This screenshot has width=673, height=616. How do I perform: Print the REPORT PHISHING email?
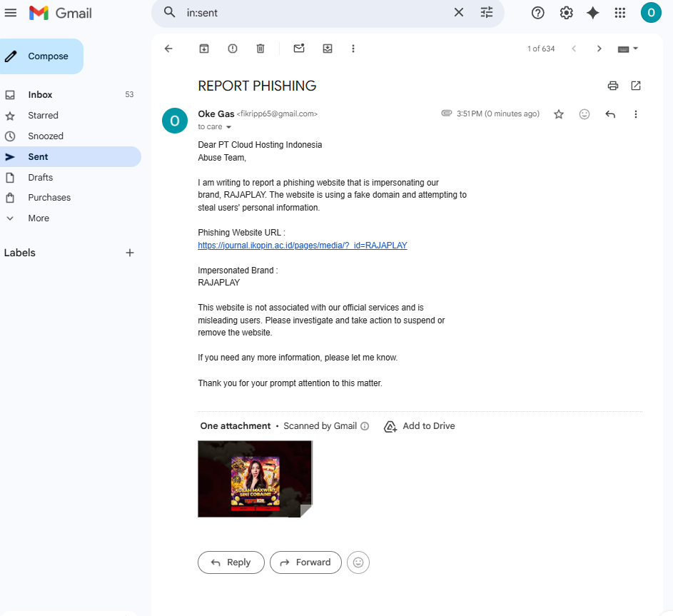(x=613, y=86)
